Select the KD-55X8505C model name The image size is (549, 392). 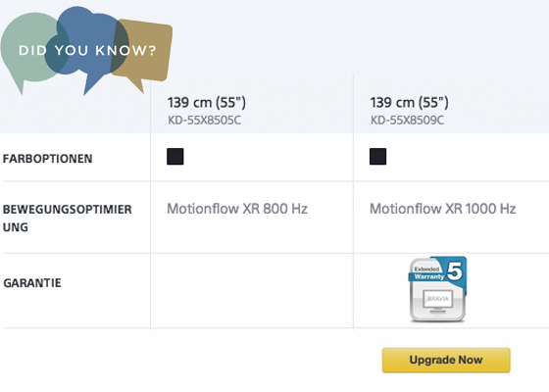point(204,121)
